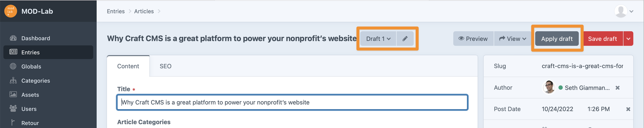Clear the Post Date value

tap(628, 109)
